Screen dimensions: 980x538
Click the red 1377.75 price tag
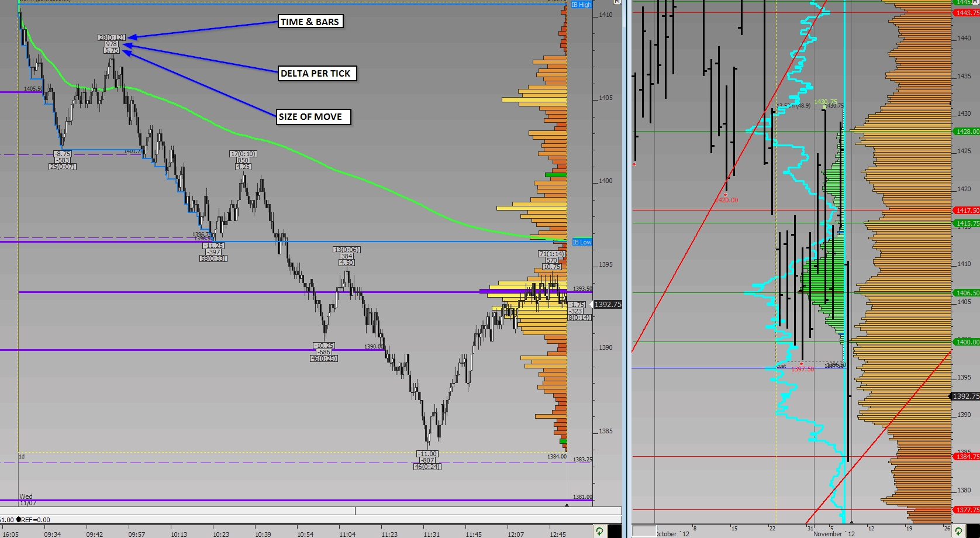(x=966, y=510)
